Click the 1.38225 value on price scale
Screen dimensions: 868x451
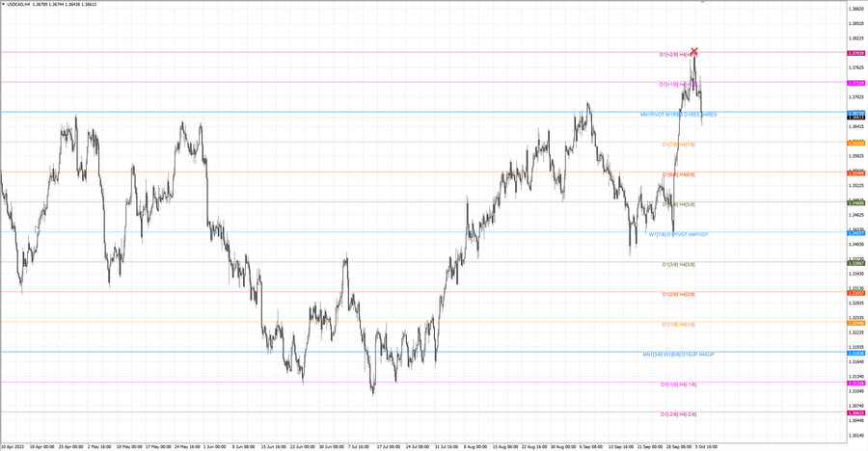click(857, 39)
